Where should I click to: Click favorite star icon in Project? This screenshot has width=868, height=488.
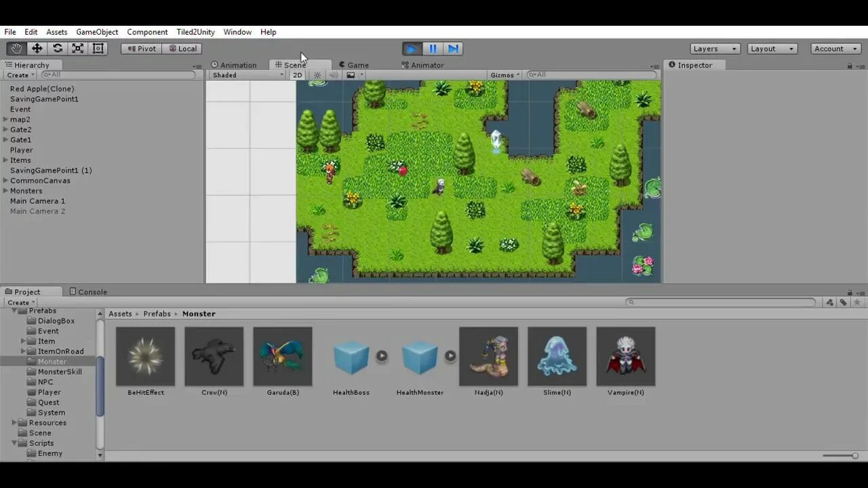(857, 302)
